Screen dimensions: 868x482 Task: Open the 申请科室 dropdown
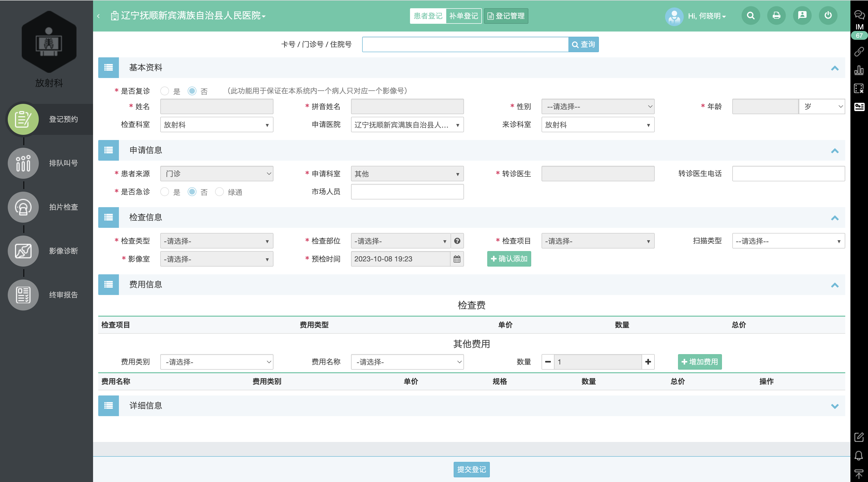(407, 174)
